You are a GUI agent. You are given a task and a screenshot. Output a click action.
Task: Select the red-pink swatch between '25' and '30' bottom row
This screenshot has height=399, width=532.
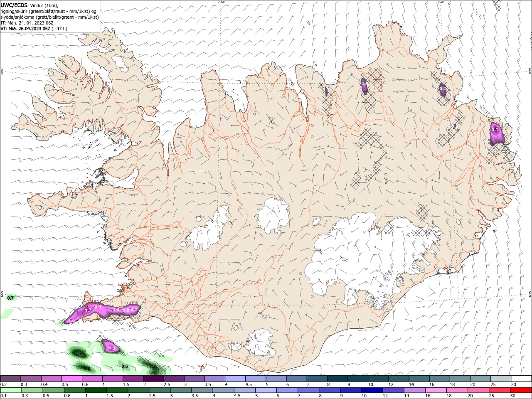pos(500,390)
